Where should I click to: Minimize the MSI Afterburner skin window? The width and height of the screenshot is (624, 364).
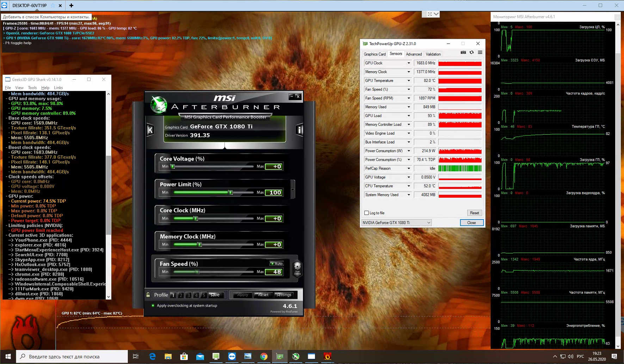[291, 96]
